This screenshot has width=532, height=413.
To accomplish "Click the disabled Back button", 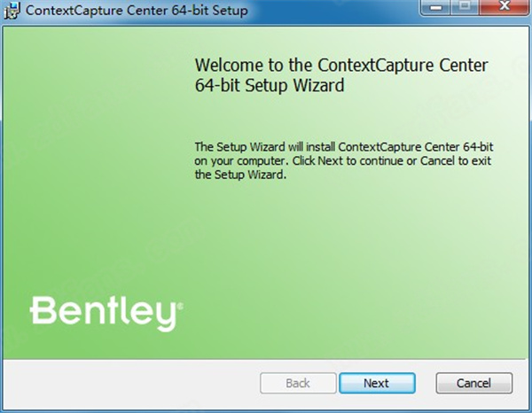I will 298,383.
